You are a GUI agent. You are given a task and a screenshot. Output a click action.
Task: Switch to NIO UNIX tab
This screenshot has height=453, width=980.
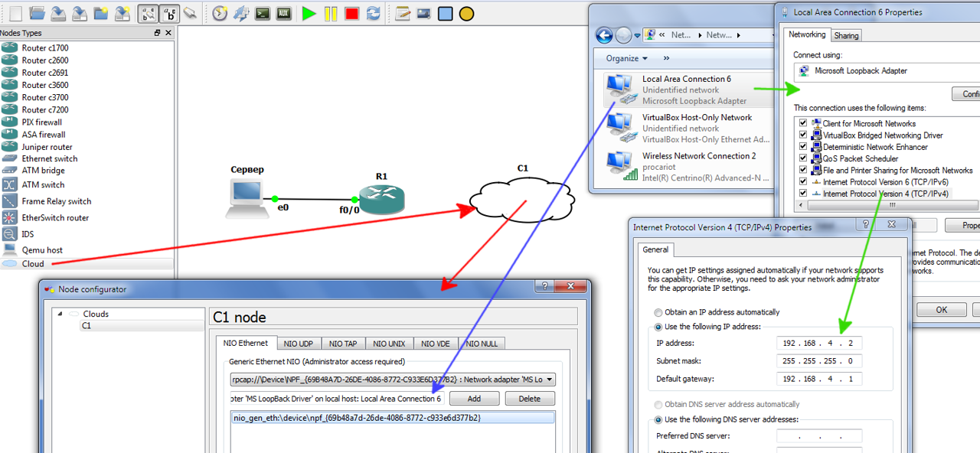pos(390,344)
